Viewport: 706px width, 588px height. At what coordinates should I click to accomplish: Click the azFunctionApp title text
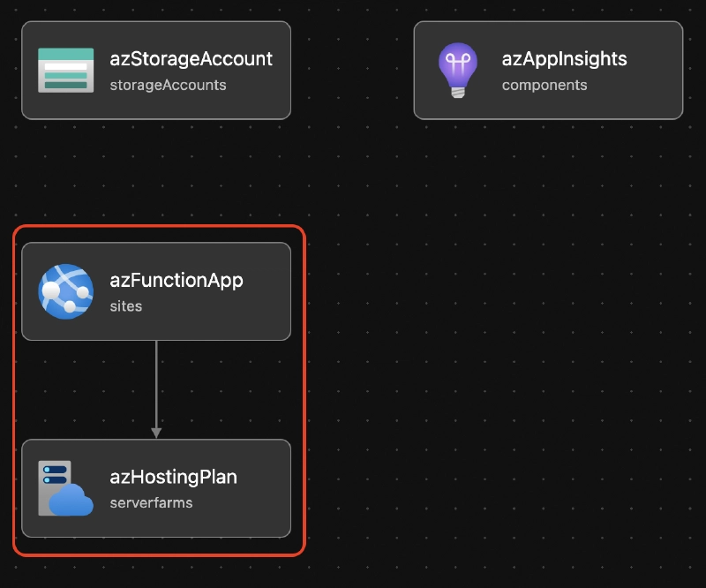tap(177, 281)
